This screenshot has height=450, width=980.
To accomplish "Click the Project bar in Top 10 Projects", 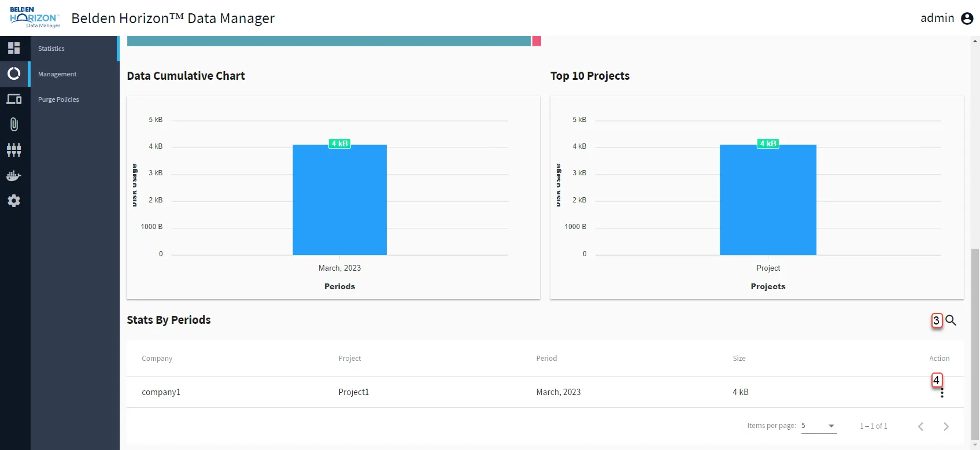I will [x=768, y=200].
